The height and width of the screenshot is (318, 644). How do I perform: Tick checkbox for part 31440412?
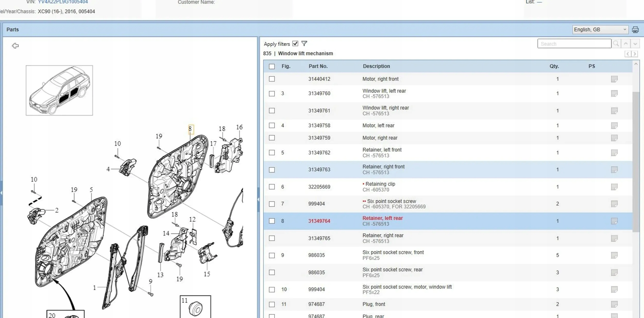tap(272, 79)
